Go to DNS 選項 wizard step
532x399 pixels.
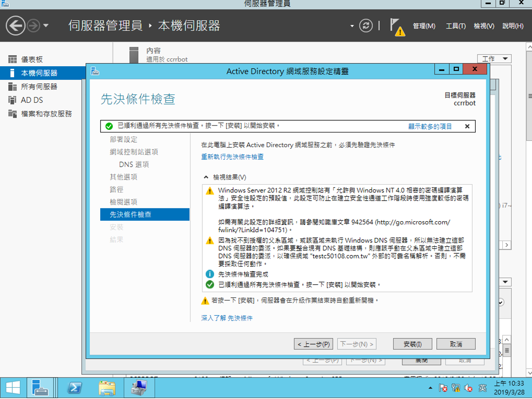point(134,165)
